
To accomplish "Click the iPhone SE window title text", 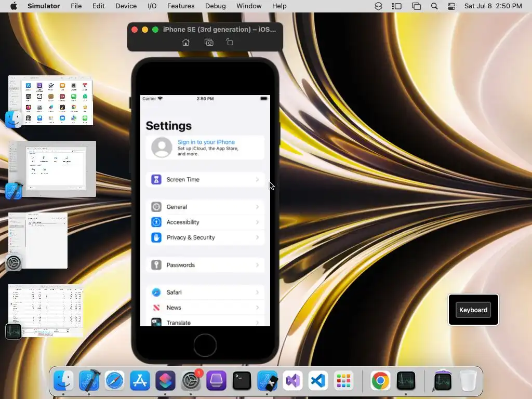I will tap(219, 30).
